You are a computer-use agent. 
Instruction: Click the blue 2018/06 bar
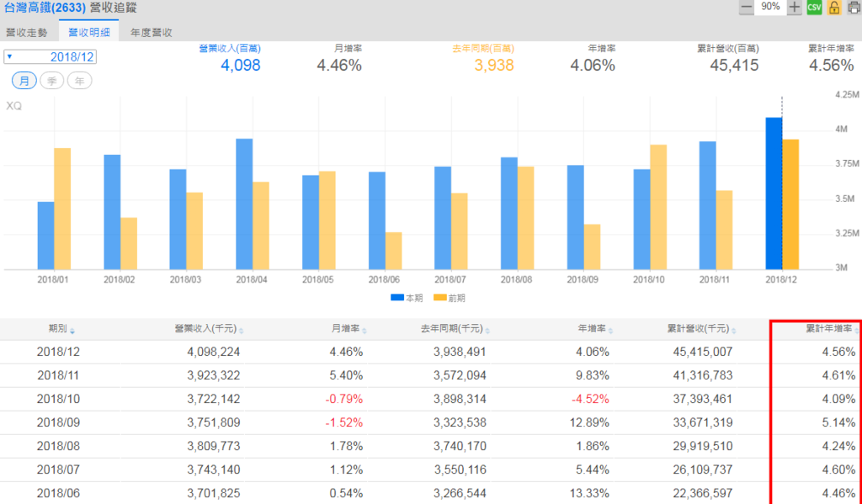(x=376, y=221)
